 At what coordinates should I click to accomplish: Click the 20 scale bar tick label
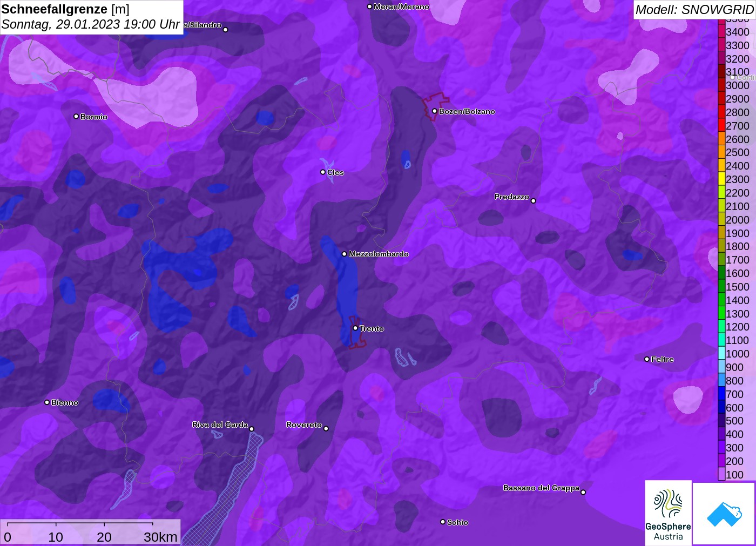(x=104, y=537)
